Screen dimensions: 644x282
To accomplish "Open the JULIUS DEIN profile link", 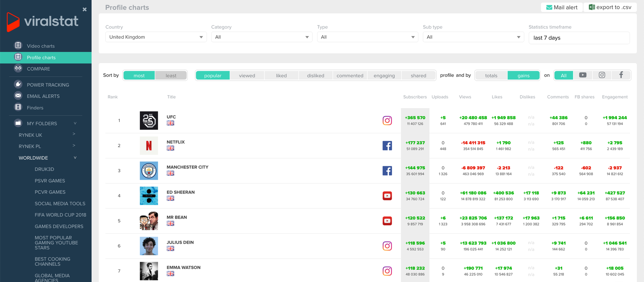I will click(x=180, y=242).
